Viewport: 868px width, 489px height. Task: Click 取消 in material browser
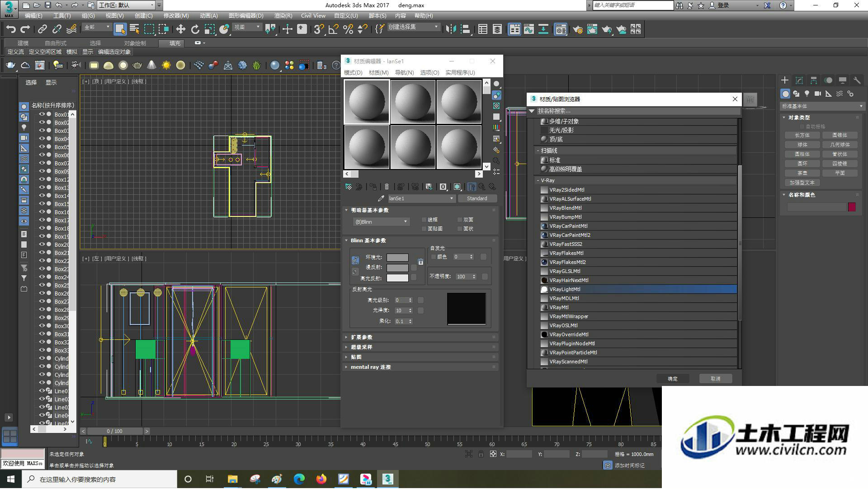pyautogui.click(x=715, y=379)
